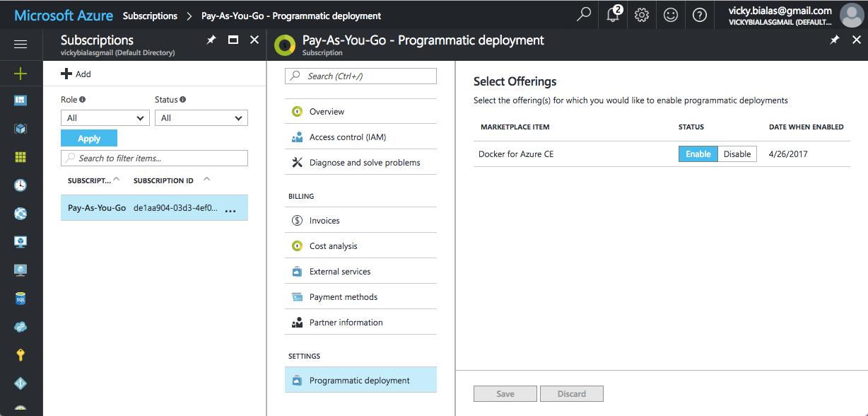
Task: Set Docker for Azure CE status to Disable
Action: 737,154
